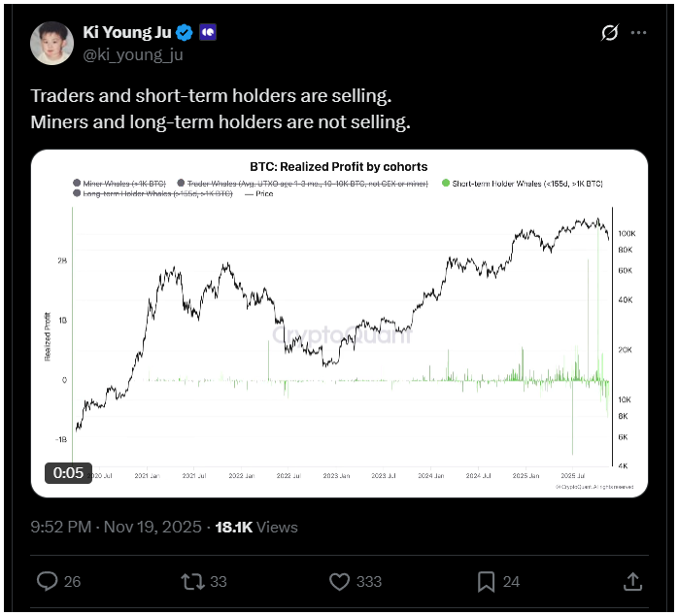This screenshot has height=616, width=678.
Task: Click the blue verified checkmark badge
Action: tap(184, 31)
